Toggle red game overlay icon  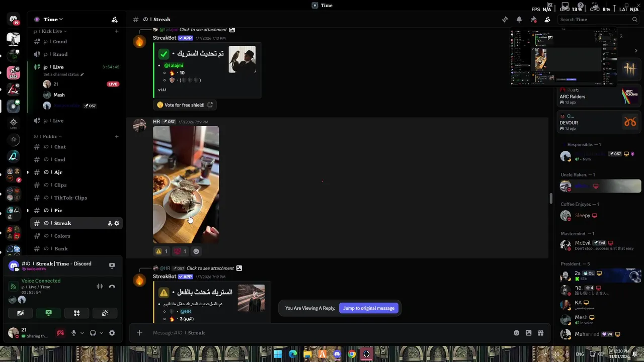tap(60, 333)
